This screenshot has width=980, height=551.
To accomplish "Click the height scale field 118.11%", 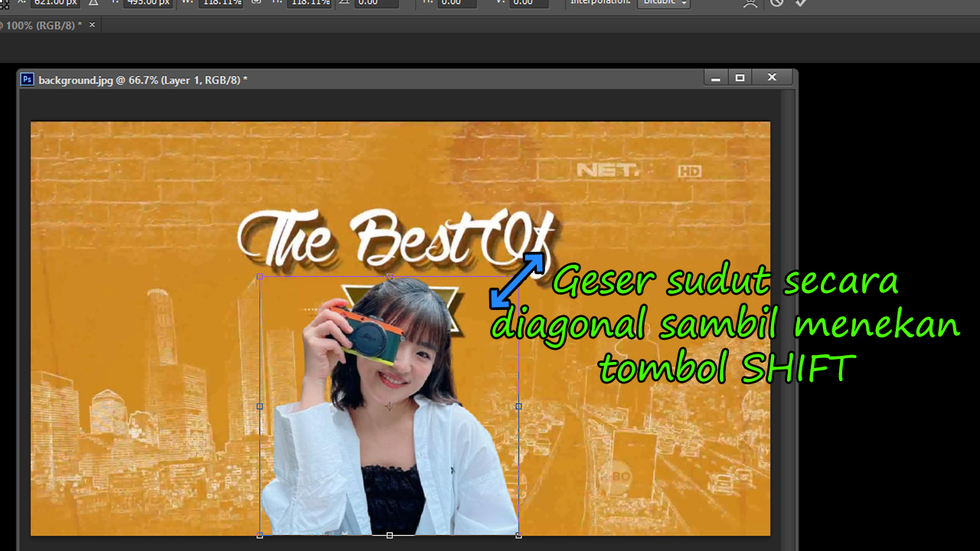I will pos(310,3).
